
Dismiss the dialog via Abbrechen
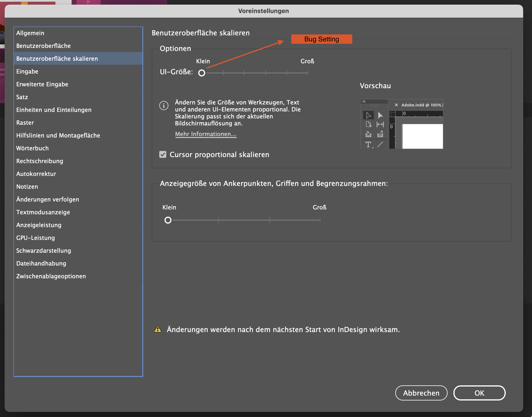click(421, 393)
